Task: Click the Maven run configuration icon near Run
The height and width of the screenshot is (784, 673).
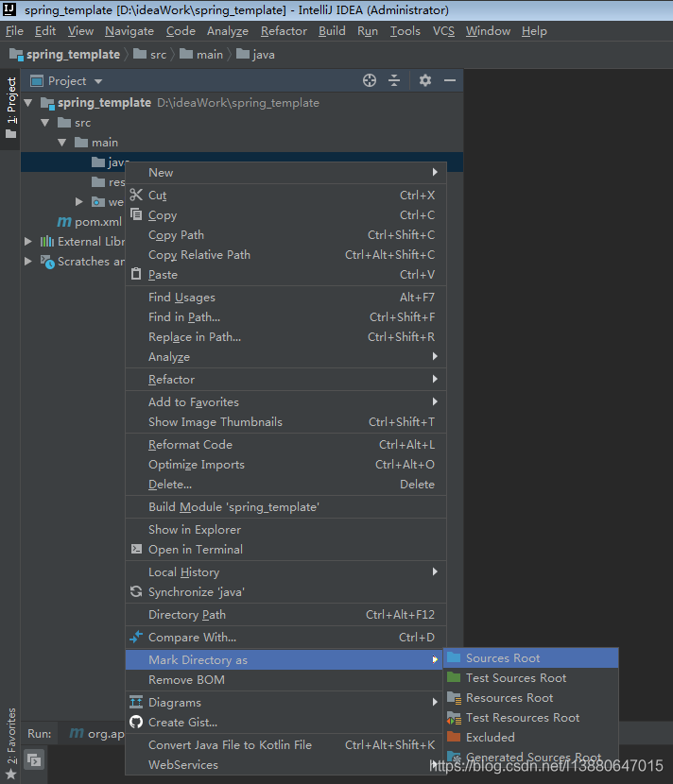Action: 76,733
